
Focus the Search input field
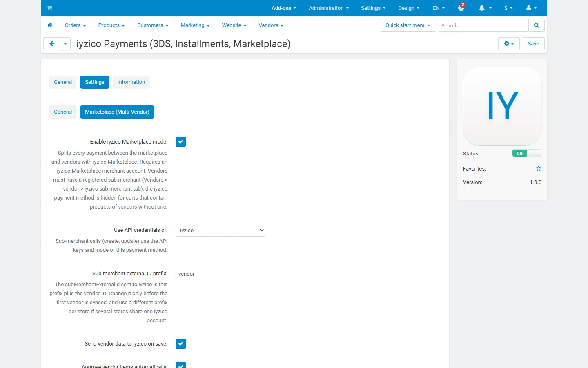pyautogui.click(x=483, y=25)
